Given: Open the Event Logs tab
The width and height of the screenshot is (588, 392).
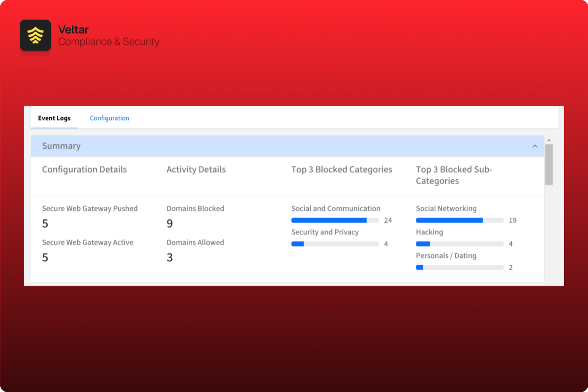Looking at the screenshot, I should (x=54, y=118).
